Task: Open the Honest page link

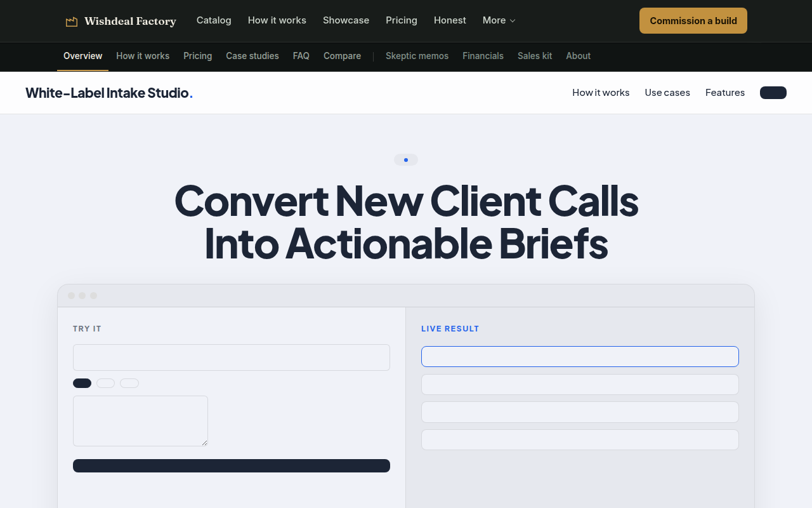Action: [450, 20]
